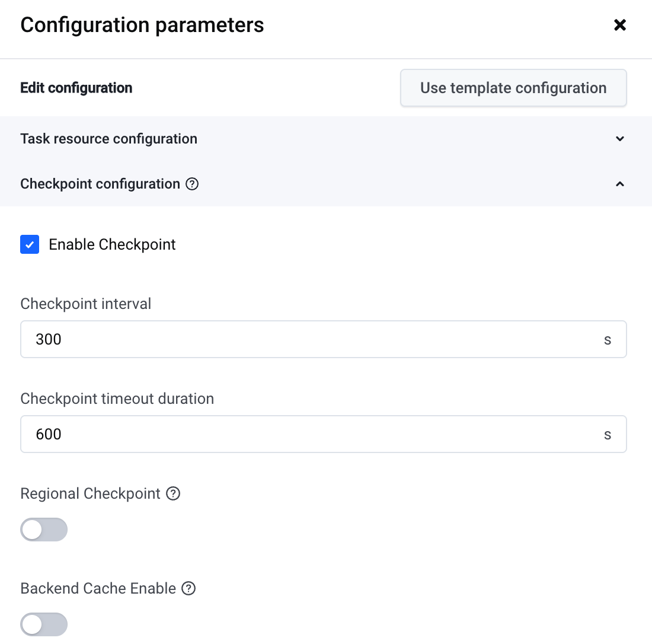Click the Use template configuration button
The height and width of the screenshot is (644, 652).
click(x=513, y=88)
